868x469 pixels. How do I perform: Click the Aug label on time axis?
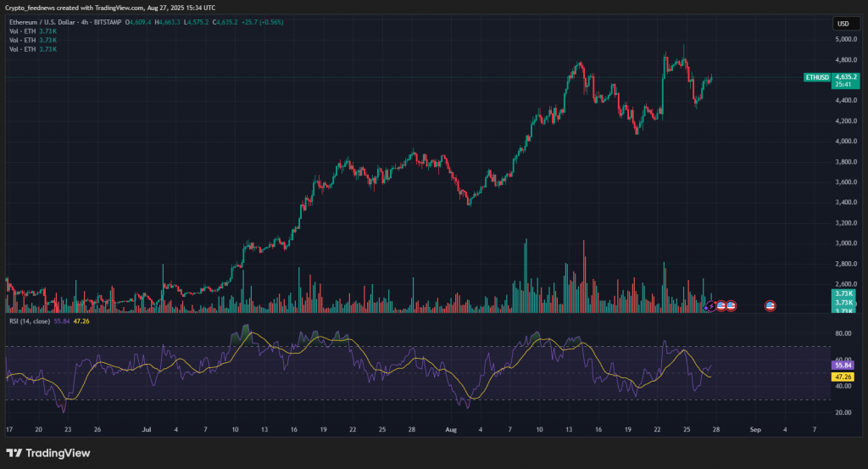(x=453, y=430)
